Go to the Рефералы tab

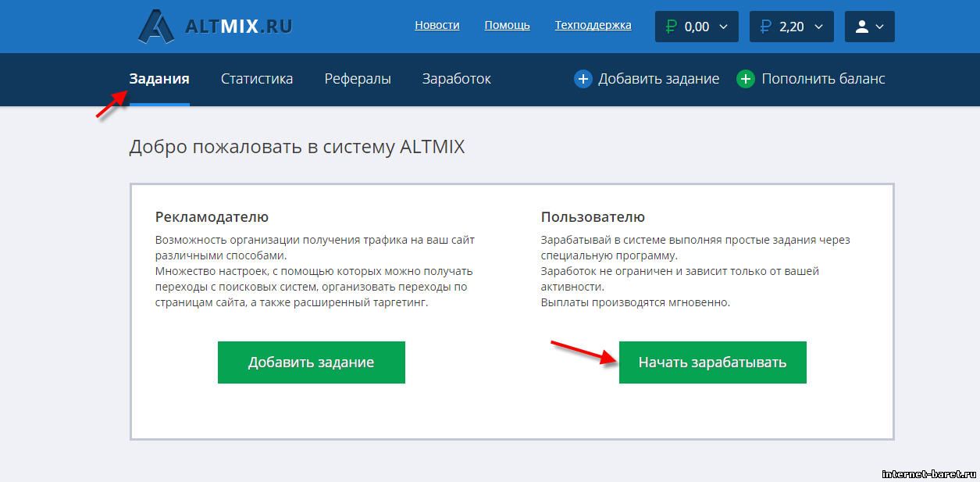click(358, 79)
